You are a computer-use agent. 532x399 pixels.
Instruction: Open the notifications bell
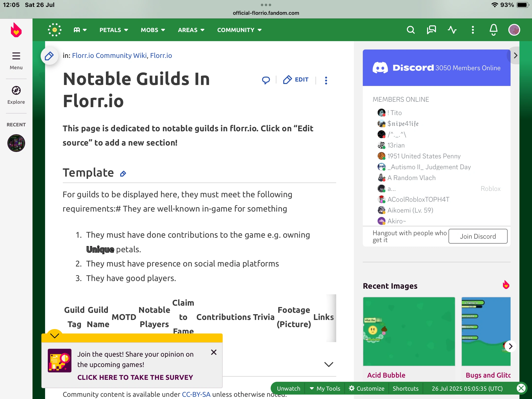493,30
